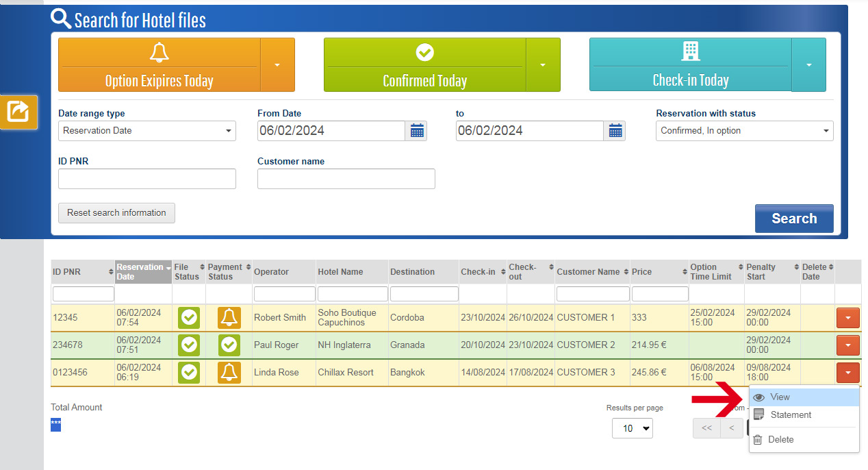
Task: Change the results per page selector
Action: click(x=632, y=428)
